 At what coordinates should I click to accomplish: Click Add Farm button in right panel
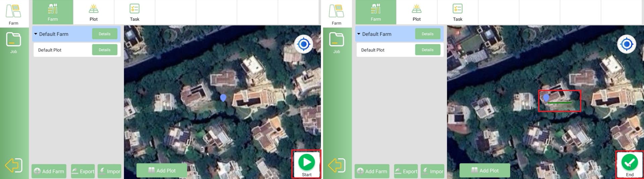pyautogui.click(x=372, y=171)
